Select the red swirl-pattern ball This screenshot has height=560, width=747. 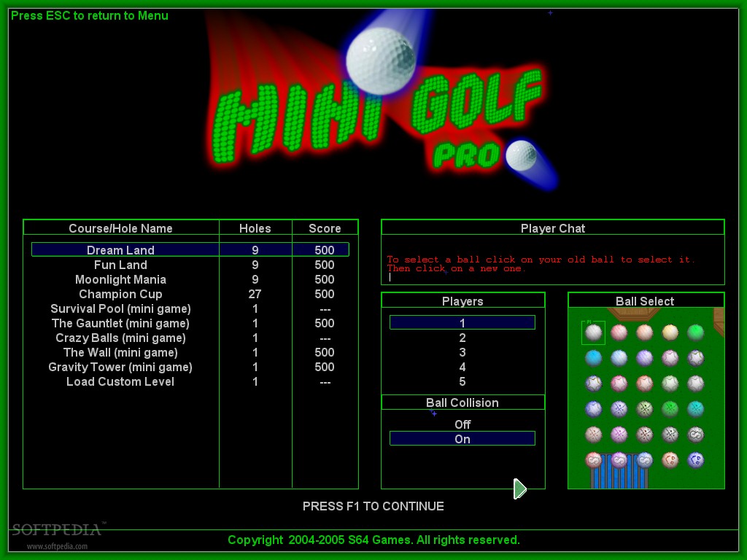click(594, 460)
